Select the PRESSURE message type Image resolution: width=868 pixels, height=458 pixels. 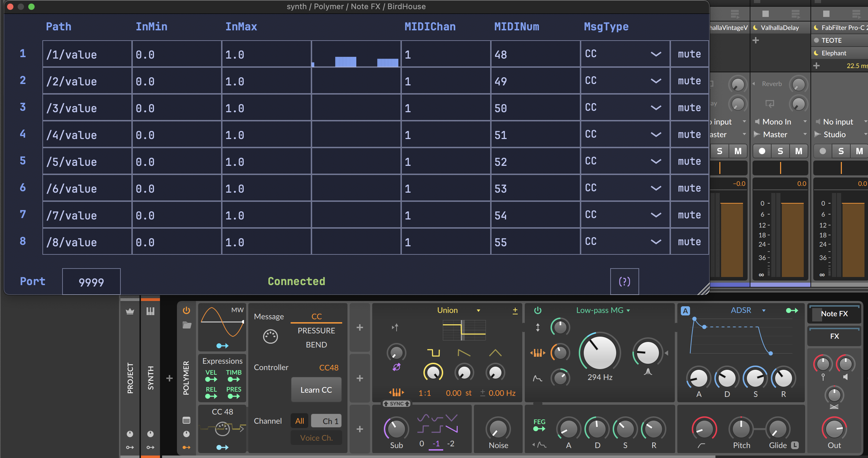(316, 331)
